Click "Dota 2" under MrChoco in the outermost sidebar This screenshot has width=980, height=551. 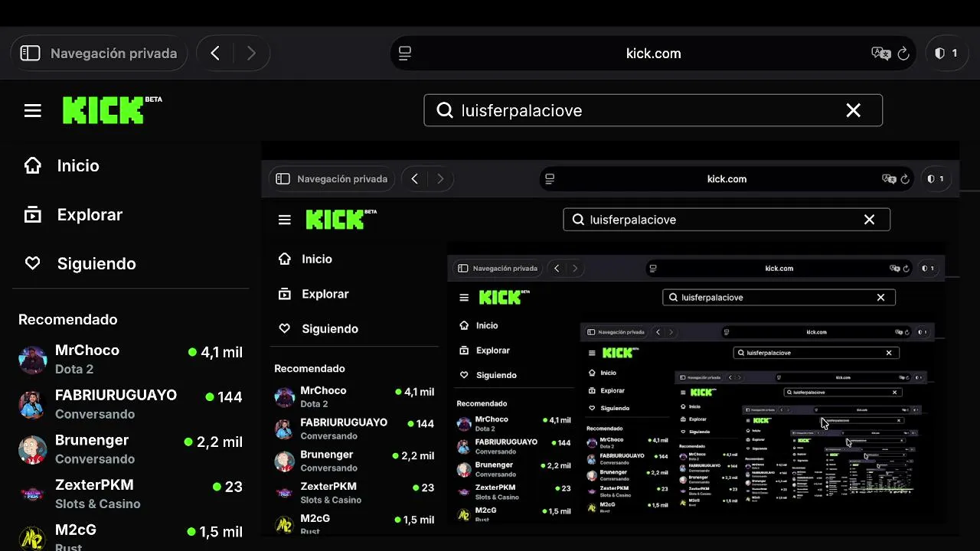[74, 369]
